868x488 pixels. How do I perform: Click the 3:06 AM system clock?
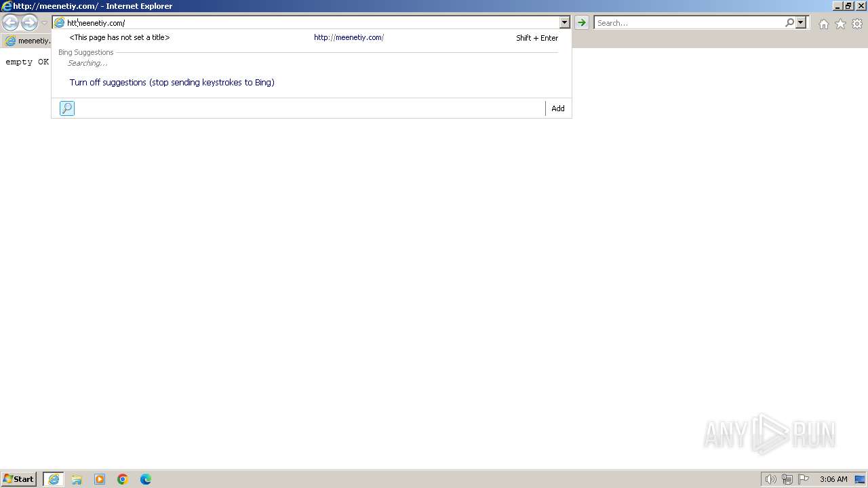833,479
